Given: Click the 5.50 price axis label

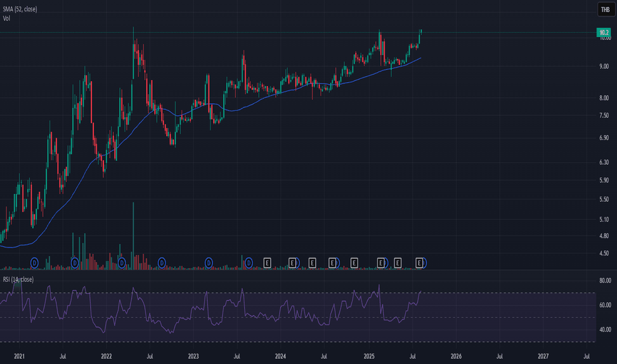Looking at the screenshot, I should tap(604, 199).
